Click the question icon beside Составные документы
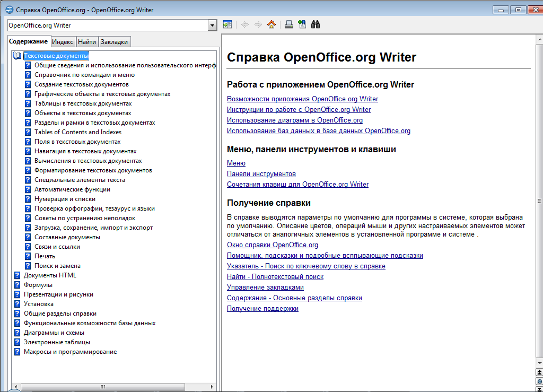This screenshot has width=543, height=392. click(28, 237)
